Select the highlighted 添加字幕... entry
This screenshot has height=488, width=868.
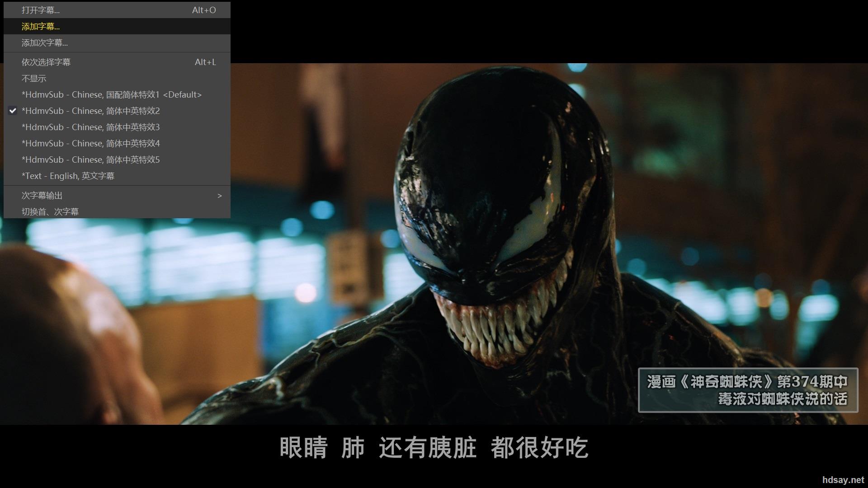click(41, 26)
